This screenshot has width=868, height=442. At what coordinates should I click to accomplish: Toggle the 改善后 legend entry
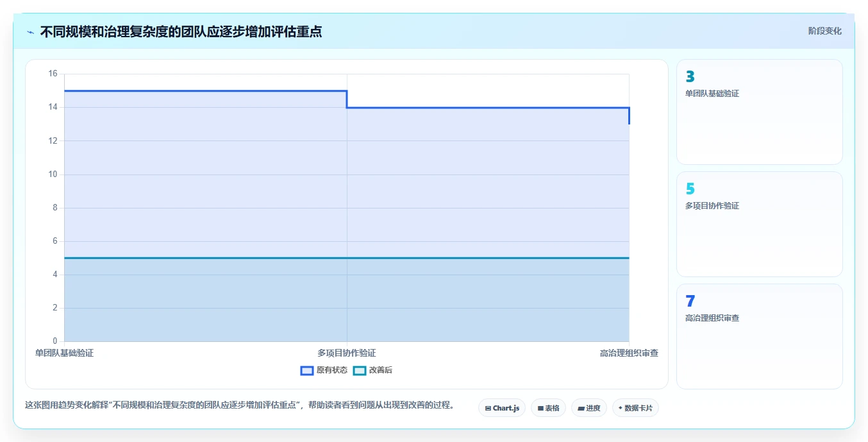coord(373,370)
